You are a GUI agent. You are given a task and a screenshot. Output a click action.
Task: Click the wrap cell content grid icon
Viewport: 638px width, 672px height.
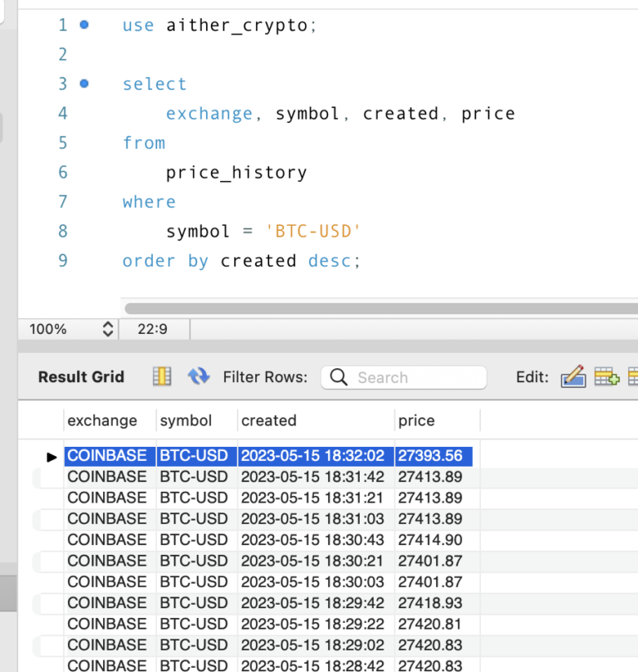(x=161, y=377)
